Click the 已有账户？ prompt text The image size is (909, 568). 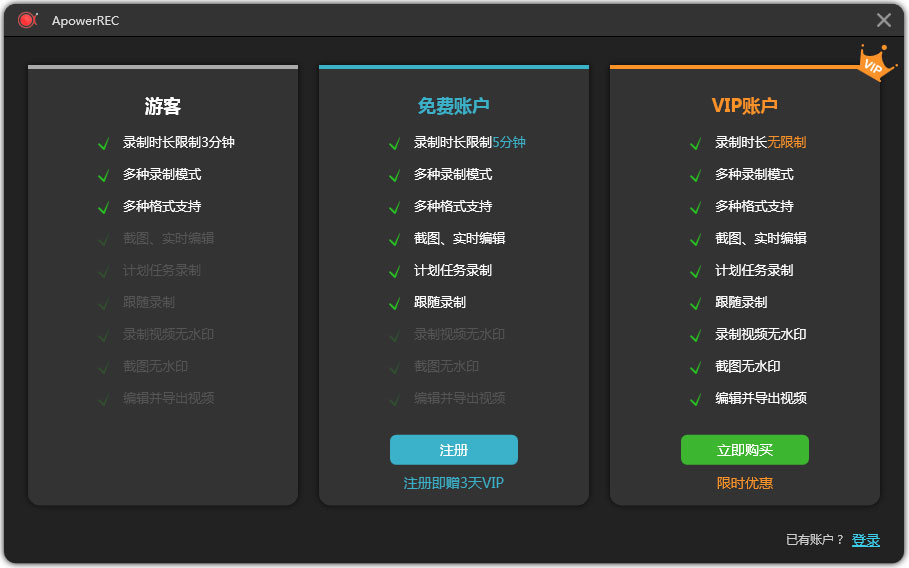815,540
